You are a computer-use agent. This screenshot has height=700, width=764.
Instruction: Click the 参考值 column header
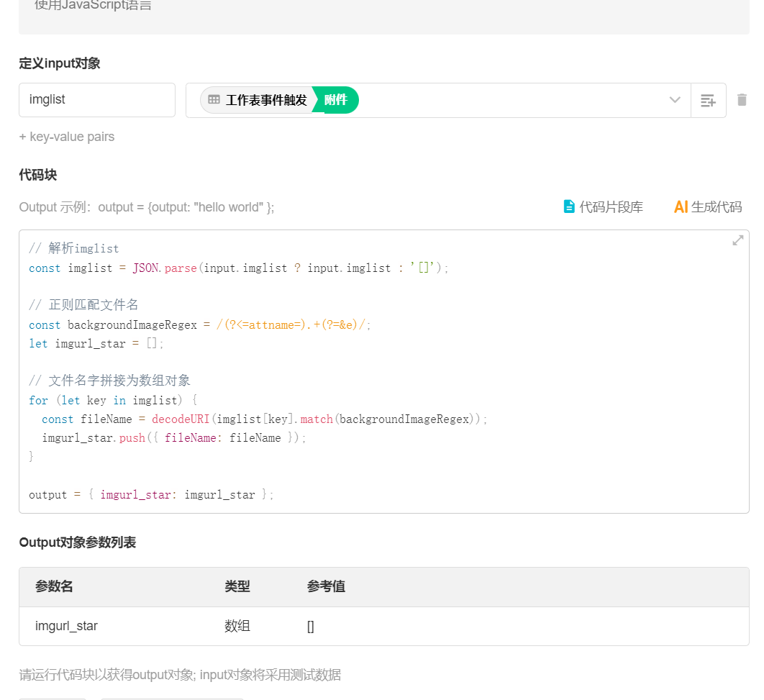[x=326, y=586]
